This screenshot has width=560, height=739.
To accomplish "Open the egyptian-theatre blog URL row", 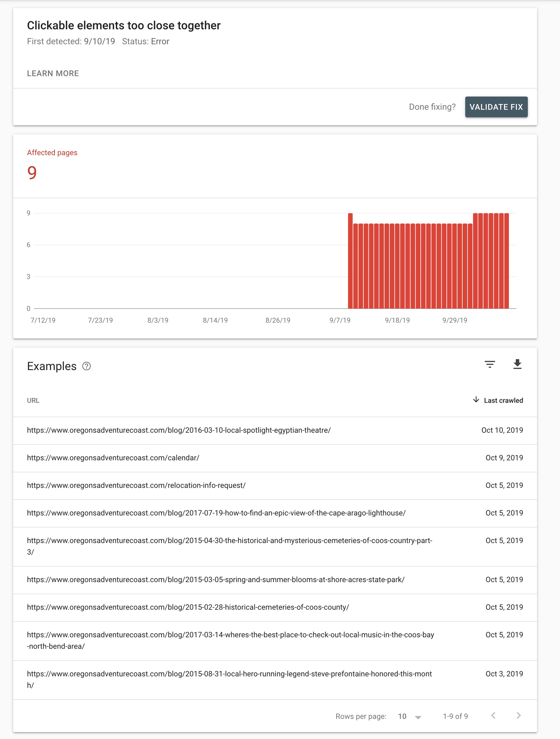I will [275, 430].
